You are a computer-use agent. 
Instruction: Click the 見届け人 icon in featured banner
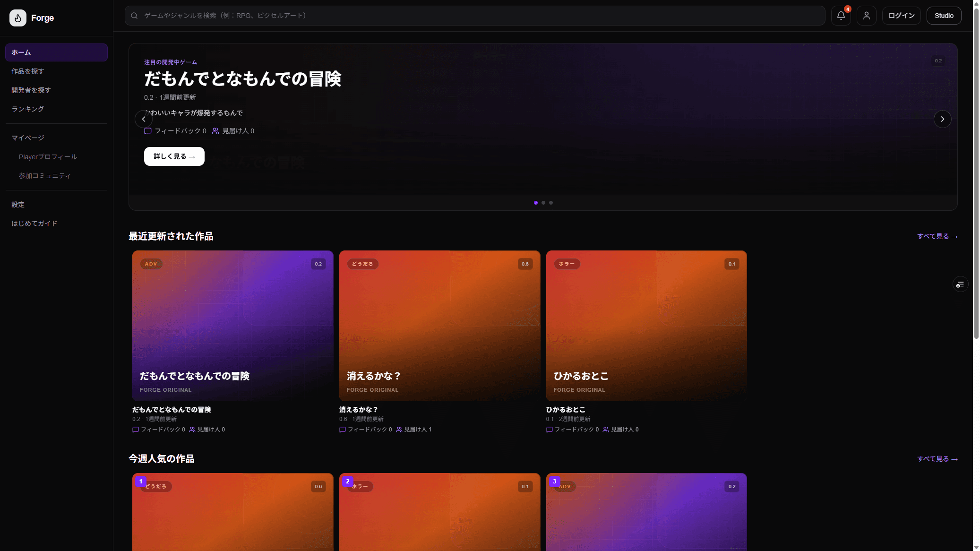point(215,131)
